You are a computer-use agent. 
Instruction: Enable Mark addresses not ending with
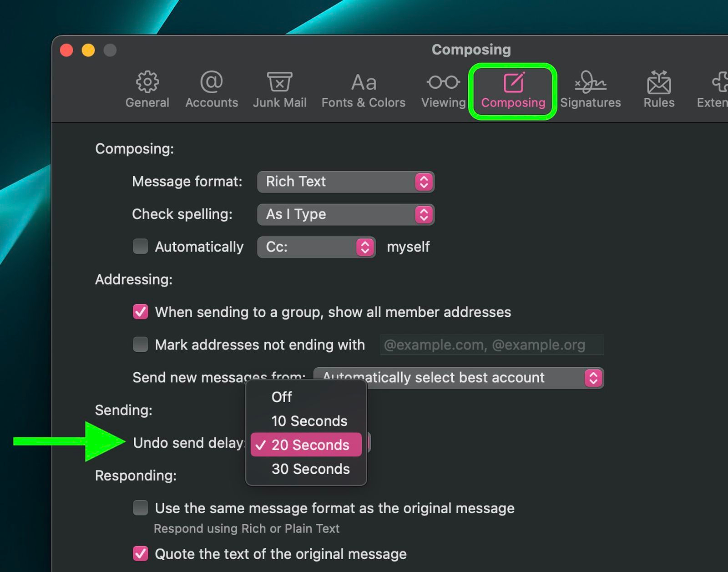(x=141, y=344)
